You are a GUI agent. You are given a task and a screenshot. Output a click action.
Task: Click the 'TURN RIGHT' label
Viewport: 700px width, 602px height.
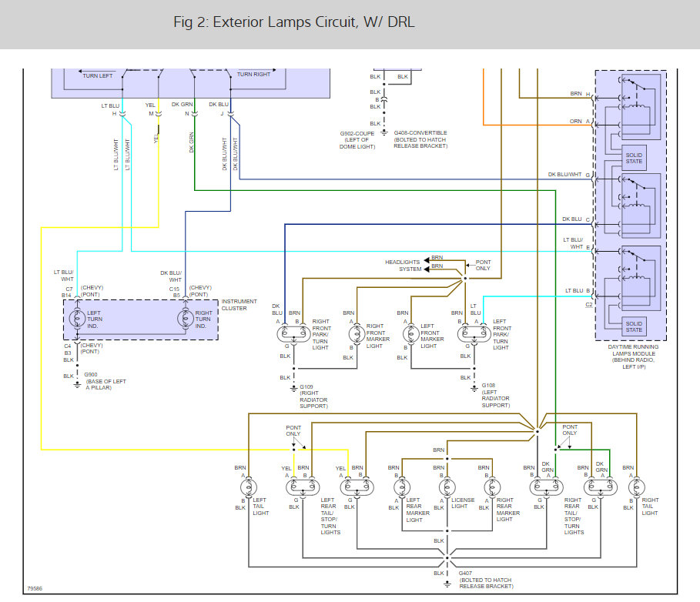pos(253,75)
